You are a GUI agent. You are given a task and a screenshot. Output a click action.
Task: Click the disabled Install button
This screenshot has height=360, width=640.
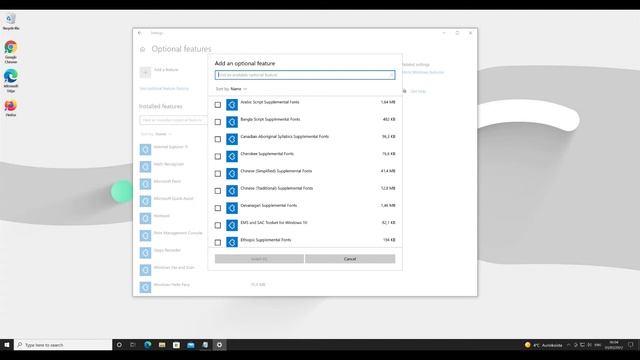[259, 259]
